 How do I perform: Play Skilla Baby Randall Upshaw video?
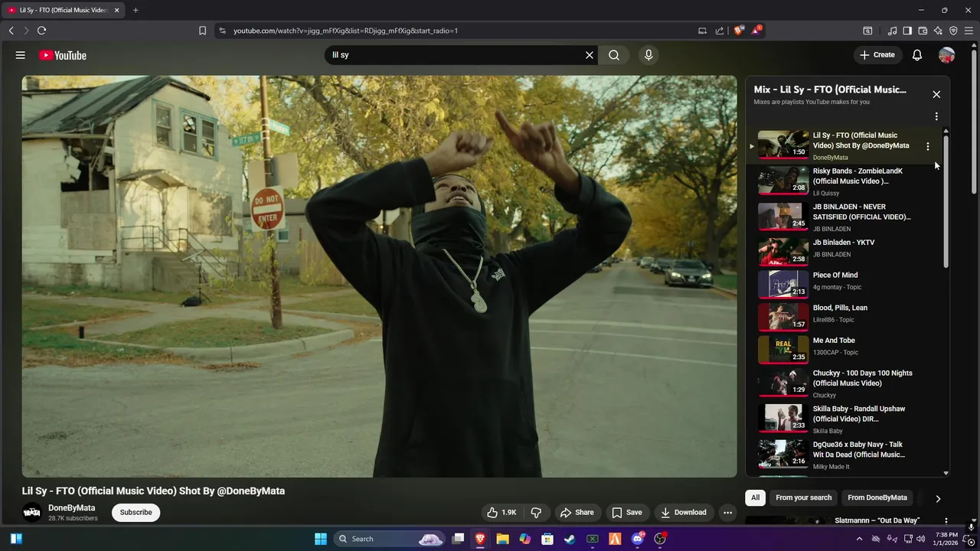[843, 419]
